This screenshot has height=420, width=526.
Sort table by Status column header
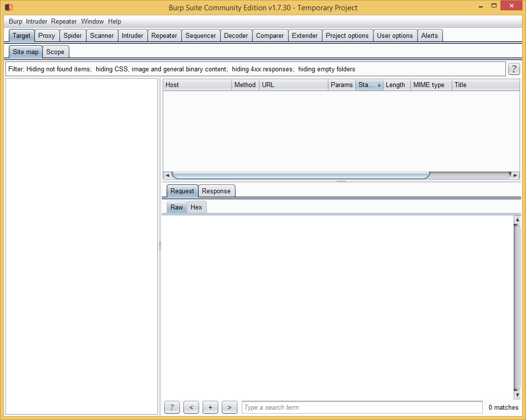tap(369, 85)
